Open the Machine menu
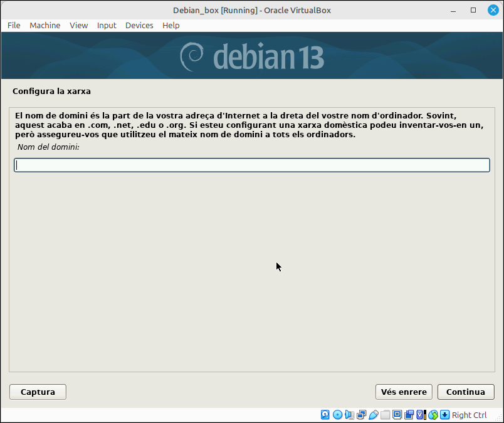The image size is (504, 423). pyautogui.click(x=45, y=26)
